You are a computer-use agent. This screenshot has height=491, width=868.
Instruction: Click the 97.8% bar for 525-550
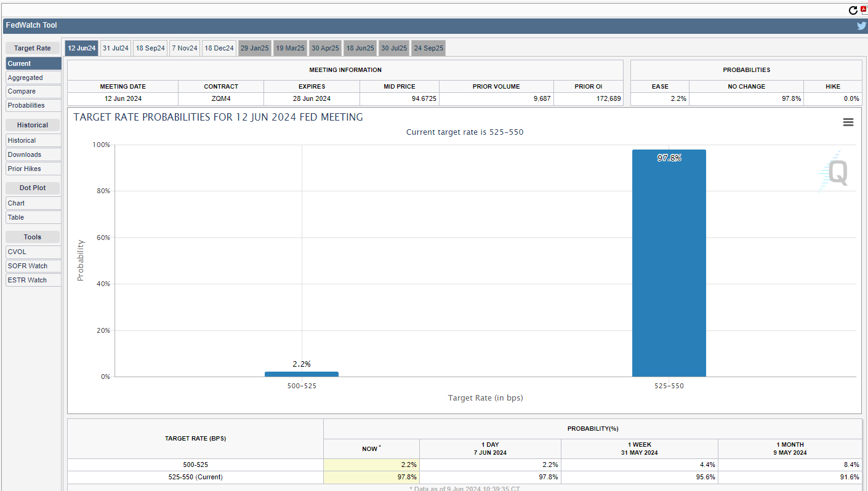click(669, 263)
